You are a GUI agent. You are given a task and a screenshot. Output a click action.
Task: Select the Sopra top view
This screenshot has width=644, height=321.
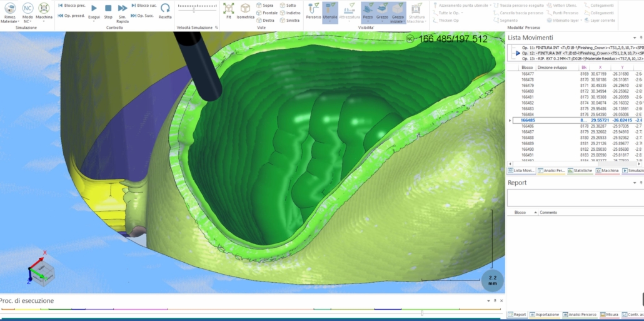267,5
